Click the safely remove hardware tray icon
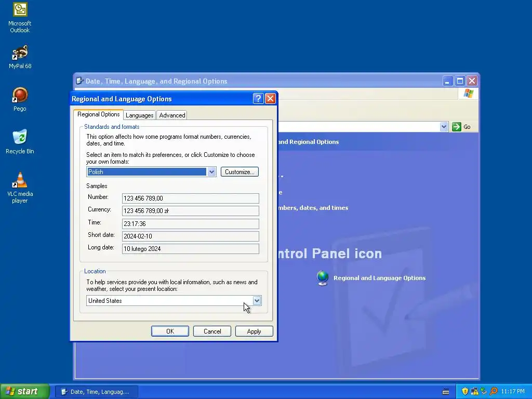The image size is (532, 399). (x=484, y=391)
